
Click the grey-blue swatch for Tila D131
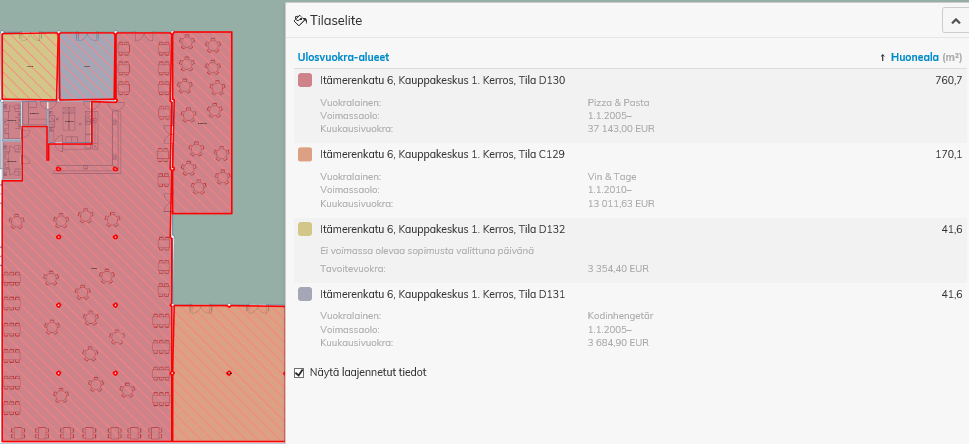point(305,295)
